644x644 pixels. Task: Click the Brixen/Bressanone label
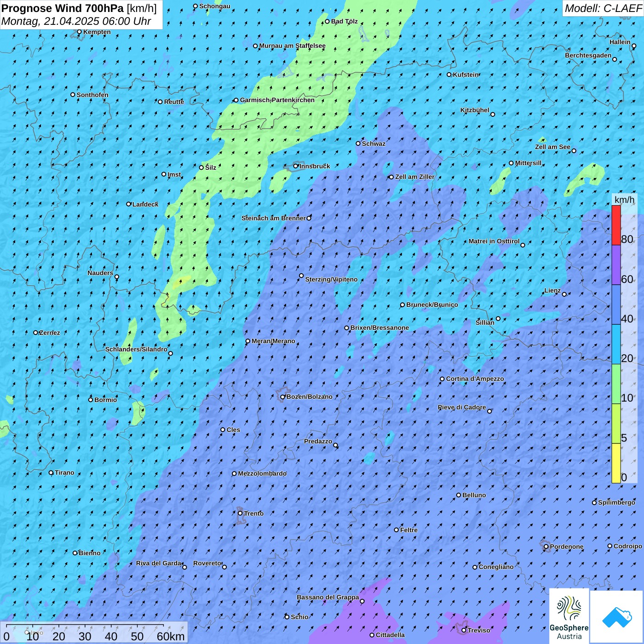(x=379, y=328)
